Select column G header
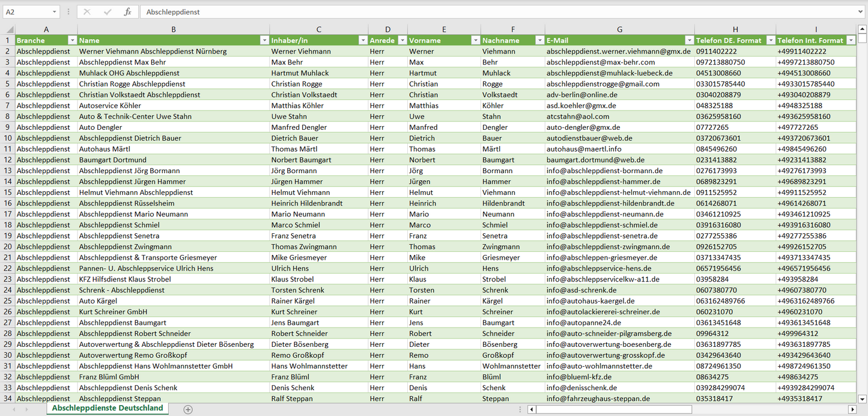 pos(619,29)
